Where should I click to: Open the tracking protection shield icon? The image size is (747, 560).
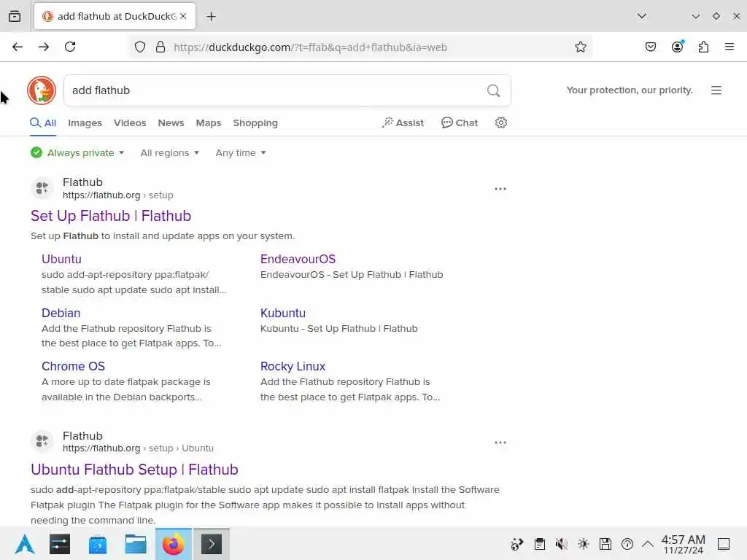pyautogui.click(x=139, y=47)
